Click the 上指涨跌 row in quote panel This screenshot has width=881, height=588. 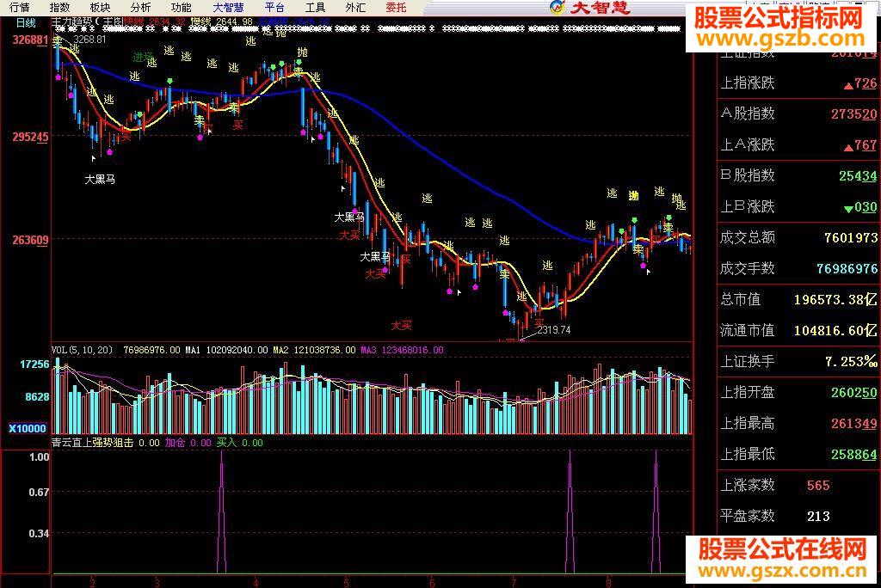(x=798, y=83)
